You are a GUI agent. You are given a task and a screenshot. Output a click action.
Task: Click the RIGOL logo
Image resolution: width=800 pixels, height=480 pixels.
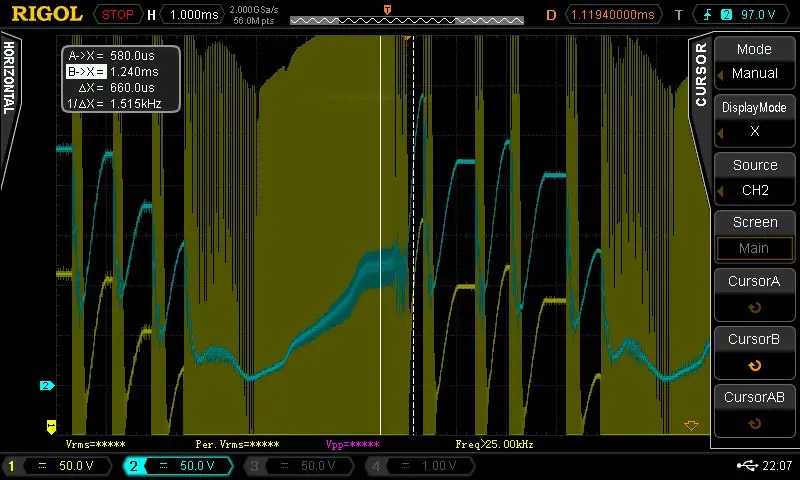click(47, 14)
